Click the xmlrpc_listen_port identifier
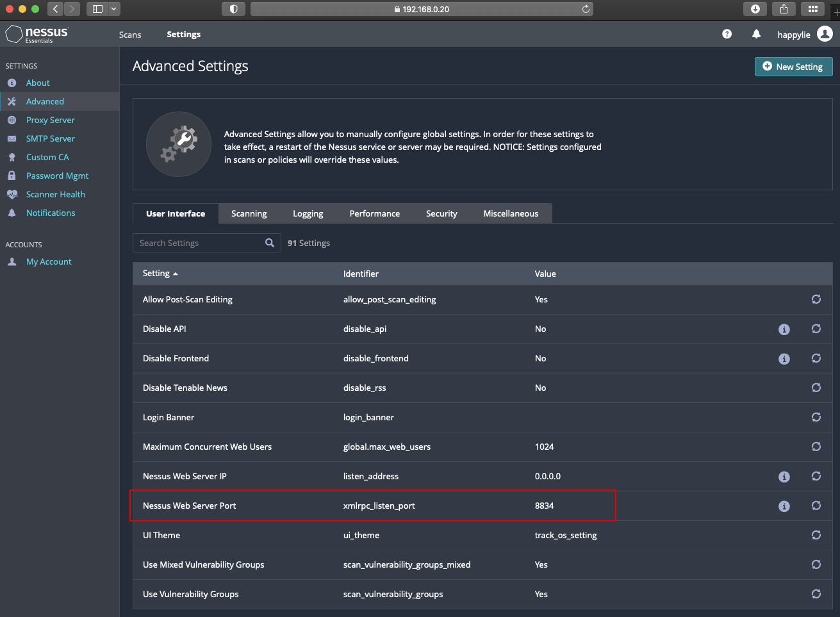The height and width of the screenshot is (617, 840). (x=379, y=506)
